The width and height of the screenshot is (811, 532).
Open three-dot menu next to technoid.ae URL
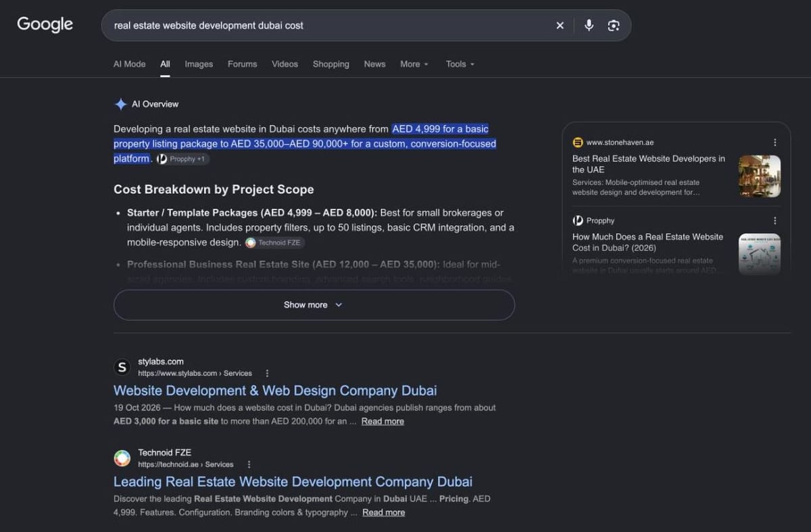pyautogui.click(x=249, y=464)
